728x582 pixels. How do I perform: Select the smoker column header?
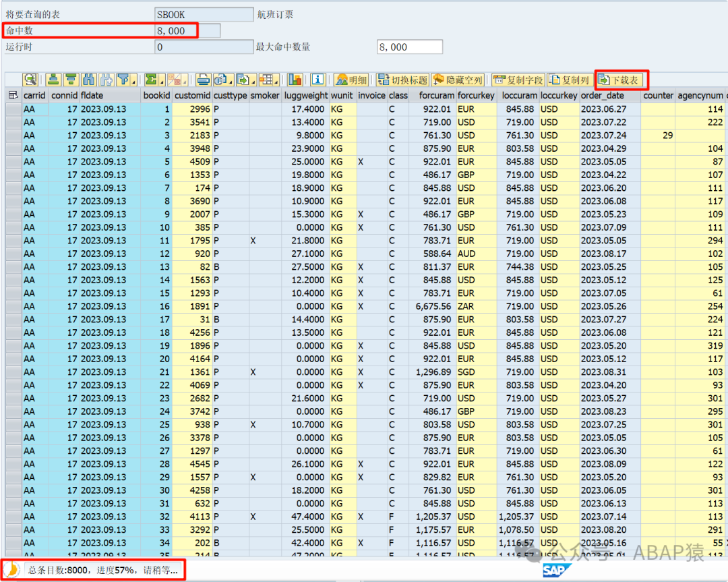265,95
